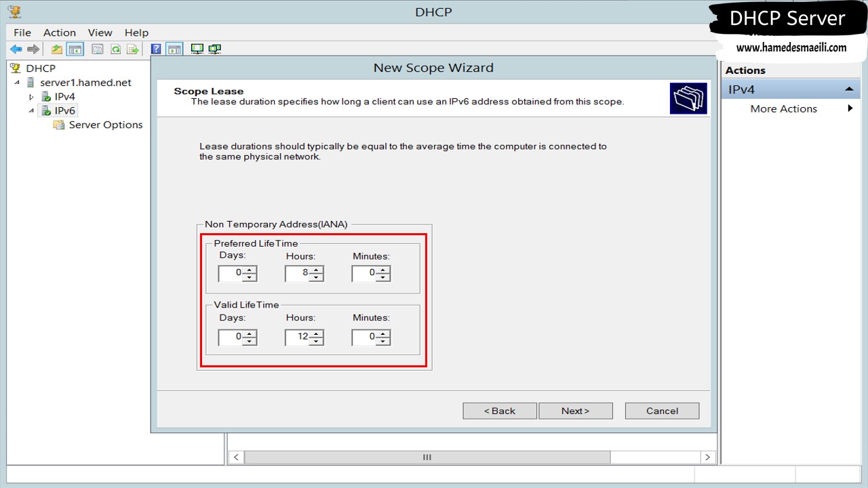Increase Preferred LifeTime Days with up arrow
The width and height of the screenshot is (868, 488).
[x=250, y=270]
